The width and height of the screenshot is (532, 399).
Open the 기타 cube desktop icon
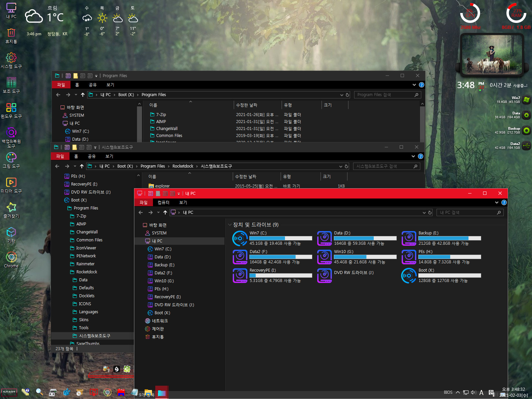coord(11,235)
